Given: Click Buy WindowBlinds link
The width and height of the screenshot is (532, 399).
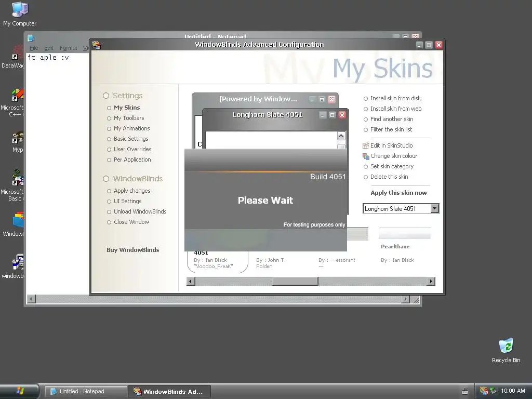Looking at the screenshot, I should (132, 250).
